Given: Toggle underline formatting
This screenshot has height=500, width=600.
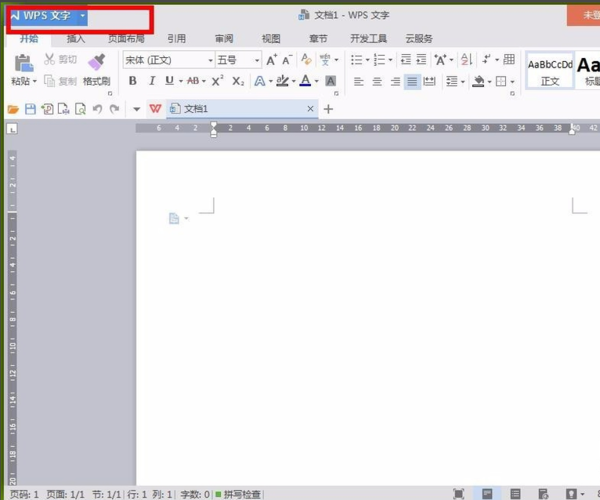Looking at the screenshot, I should click(170, 81).
